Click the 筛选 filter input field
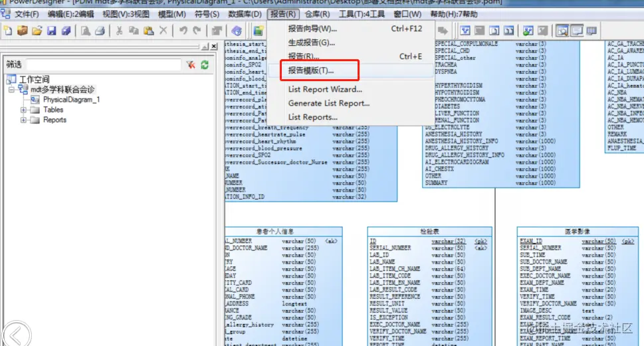The image size is (644, 346). tap(104, 65)
